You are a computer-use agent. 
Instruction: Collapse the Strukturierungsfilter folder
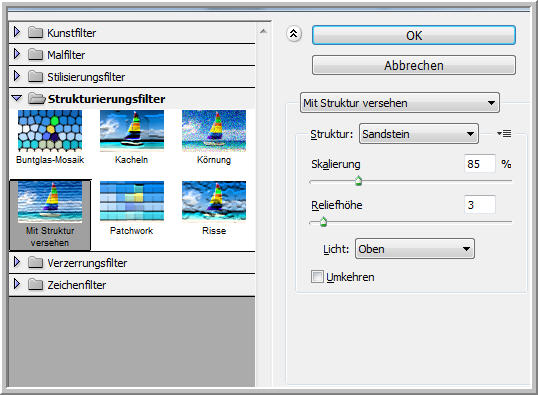(x=16, y=98)
